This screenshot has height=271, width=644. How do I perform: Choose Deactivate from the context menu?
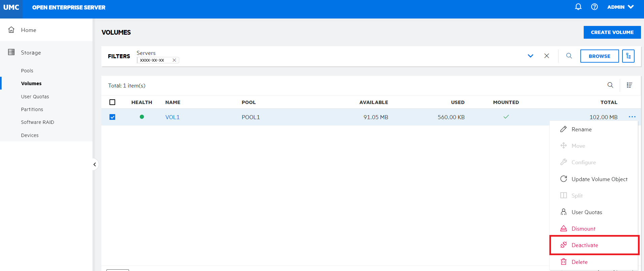[x=584, y=245]
